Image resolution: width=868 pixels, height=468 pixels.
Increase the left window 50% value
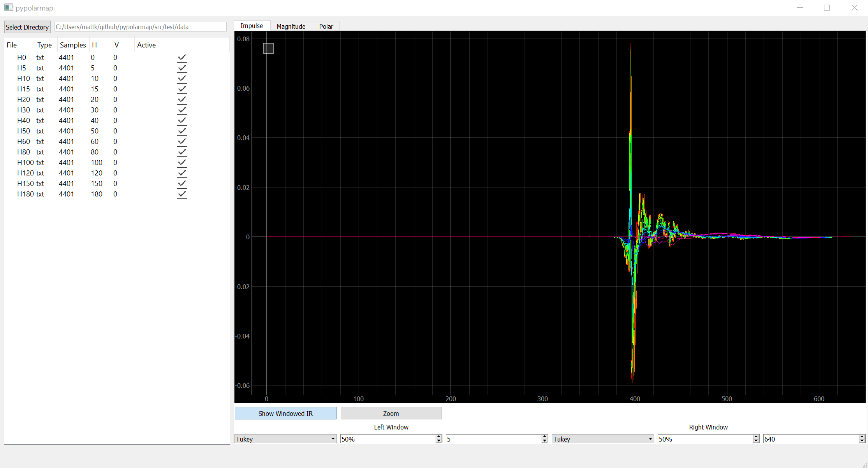[439, 436]
